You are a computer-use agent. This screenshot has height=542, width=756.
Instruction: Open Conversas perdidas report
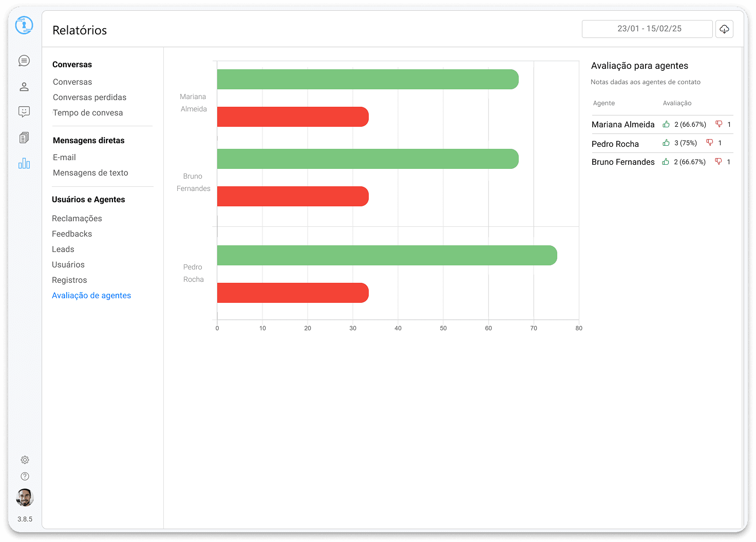[x=89, y=98]
